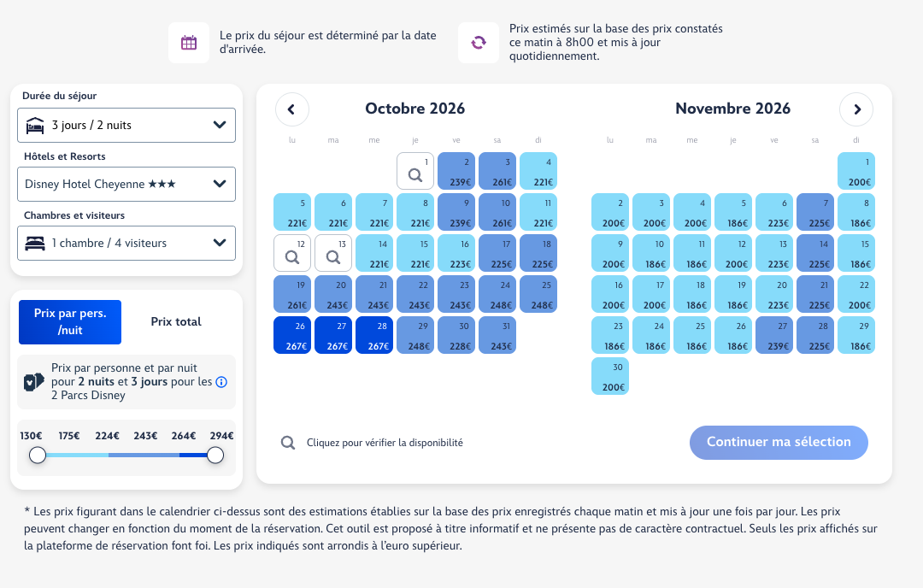The height and width of the screenshot is (588, 923).
Task: Open info icon beside 2 Parcs Disney
Action: click(x=221, y=382)
